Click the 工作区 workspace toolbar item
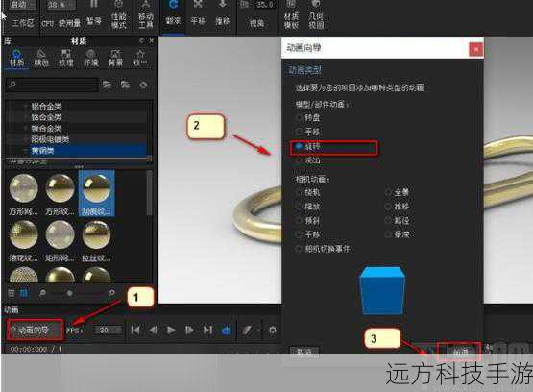This screenshot has width=533, height=392. [23, 23]
